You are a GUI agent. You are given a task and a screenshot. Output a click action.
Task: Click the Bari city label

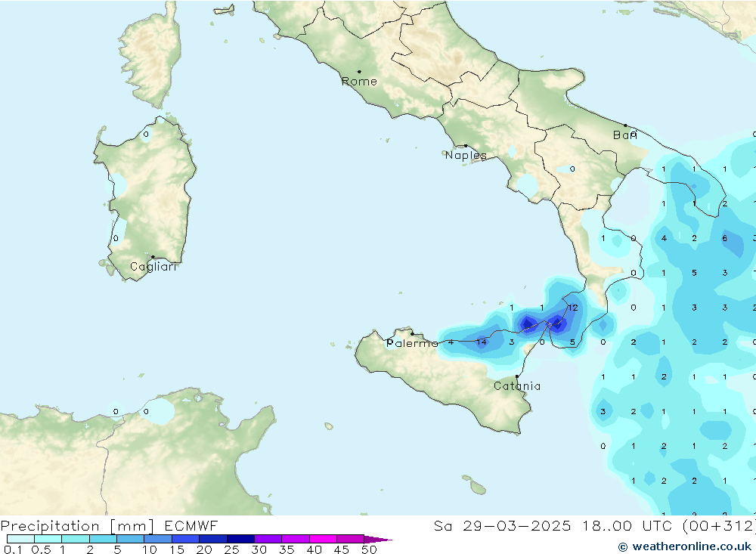coord(625,135)
